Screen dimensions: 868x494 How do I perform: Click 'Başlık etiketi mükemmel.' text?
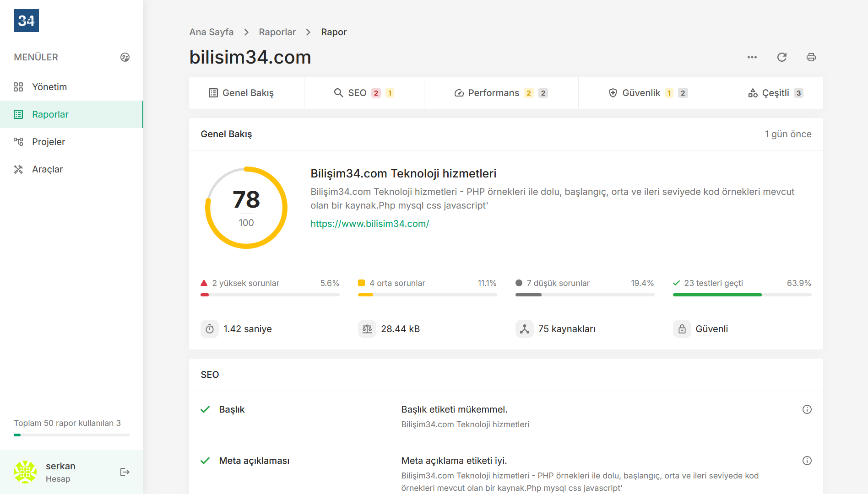click(454, 409)
